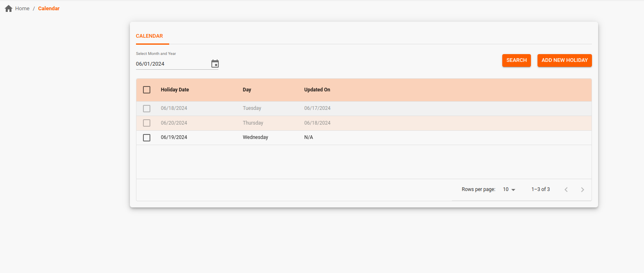The image size is (644, 273).
Task: Click ADD NEW HOLIDAY button
Action: [x=565, y=60]
